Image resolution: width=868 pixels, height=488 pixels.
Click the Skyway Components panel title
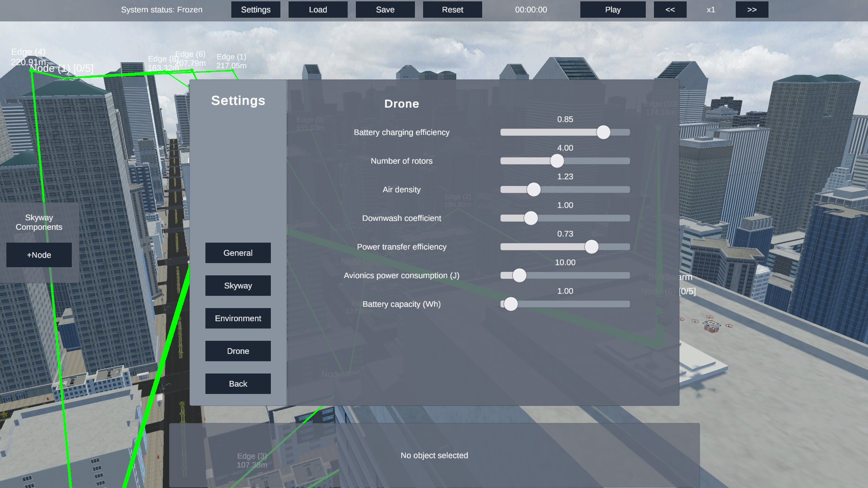(39, 222)
